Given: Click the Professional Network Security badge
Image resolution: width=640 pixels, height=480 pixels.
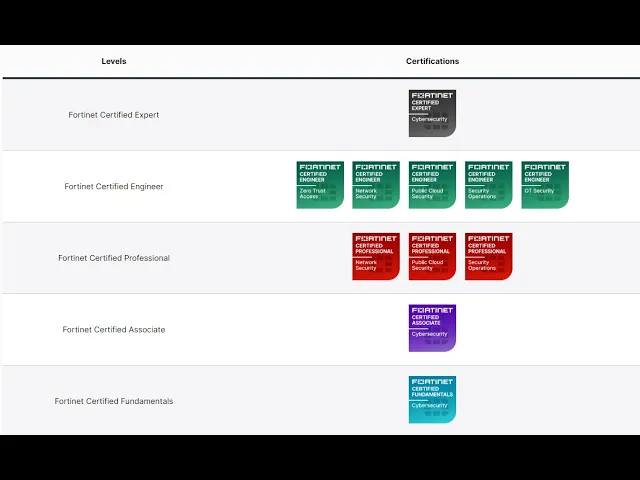Looking at the screenshot, I should click(x=376, y=256).
